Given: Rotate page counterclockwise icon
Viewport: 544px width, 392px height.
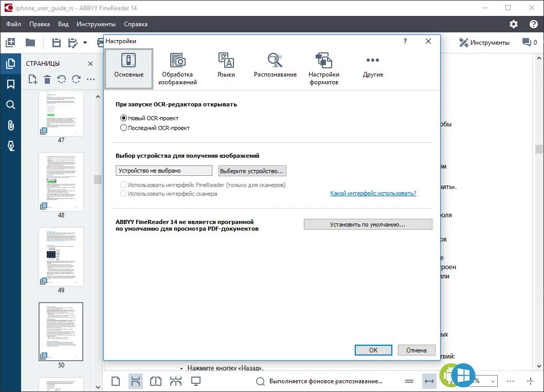Looking at the screenshot, I should point(61,79).
